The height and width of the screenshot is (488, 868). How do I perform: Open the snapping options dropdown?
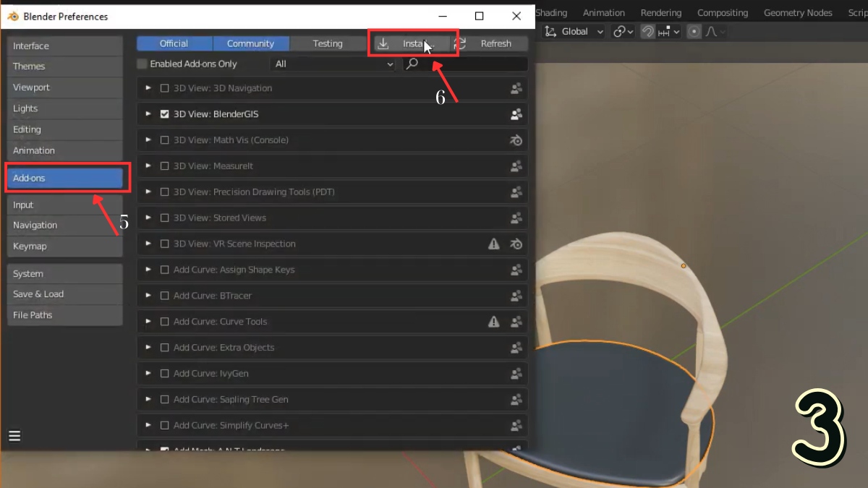pyautogui.click(x=669, y=31)
